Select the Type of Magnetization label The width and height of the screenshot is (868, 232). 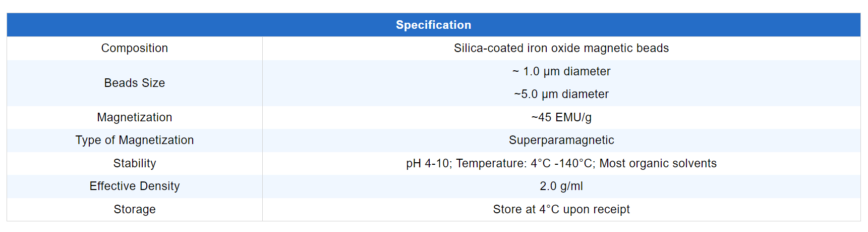[x=134, y=140]
